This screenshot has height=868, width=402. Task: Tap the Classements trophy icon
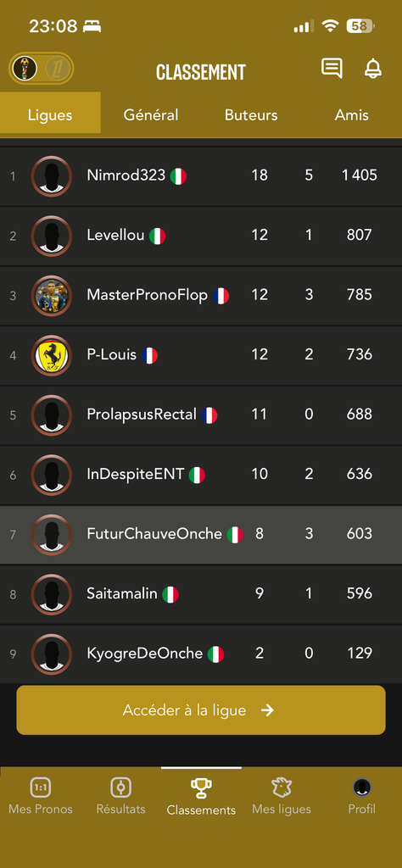(x=201, y=787)
